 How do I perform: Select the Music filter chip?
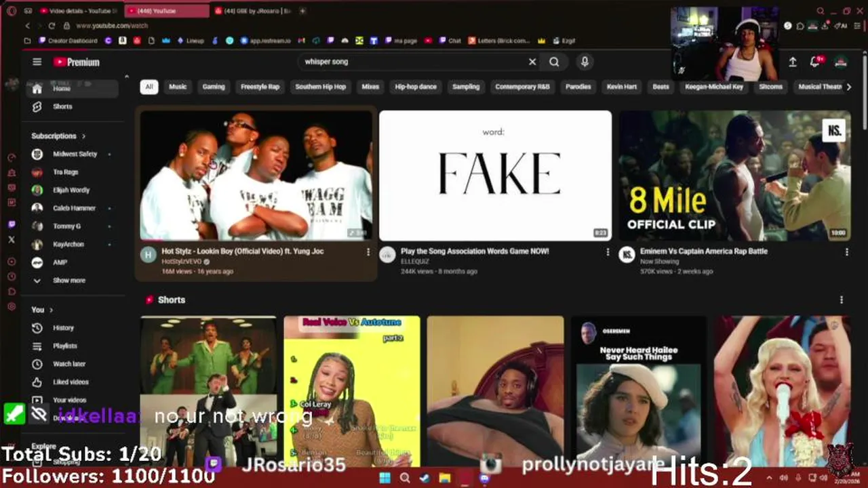pyautogui.click(x=178, y=87)
